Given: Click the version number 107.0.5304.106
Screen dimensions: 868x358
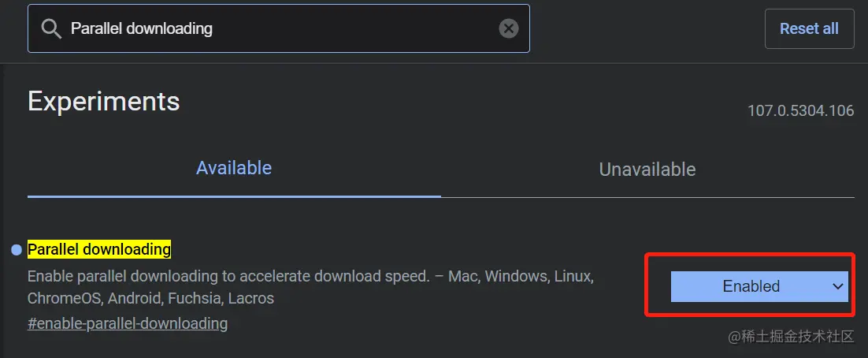Looking at the screenshot, I should [800, 110].
